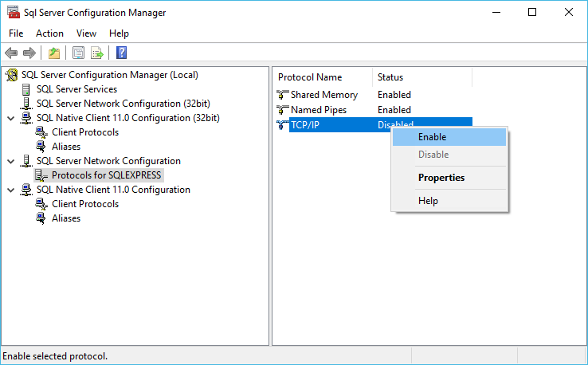Viewport: 588px width, 365px height.
Task: Click the Enabled status of Shared Memory
Action: click(x=394, y=95)
